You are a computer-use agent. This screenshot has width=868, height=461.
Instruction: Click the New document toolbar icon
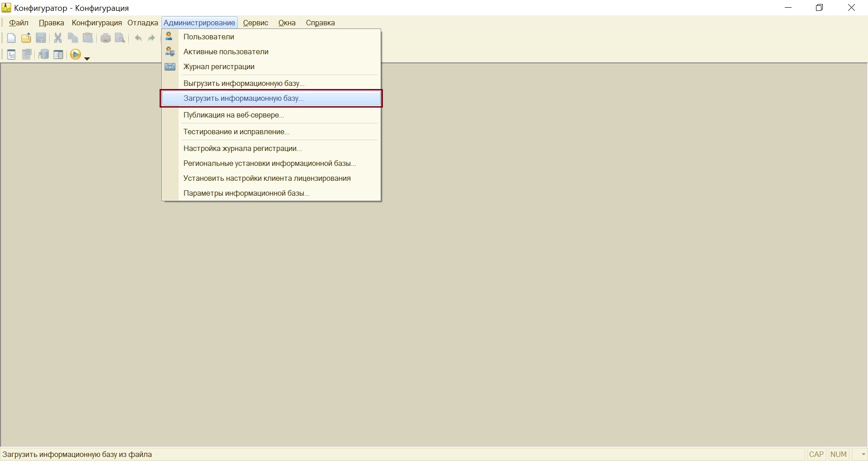[11, 38]
